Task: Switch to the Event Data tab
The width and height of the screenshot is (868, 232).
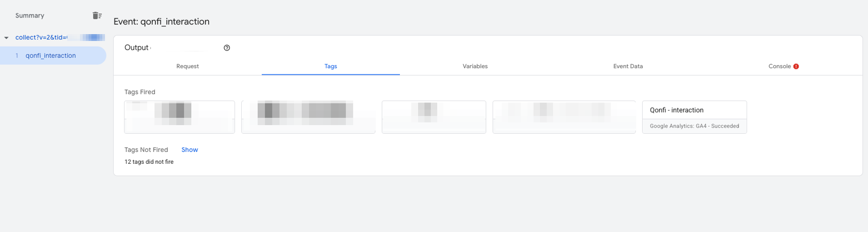Action: [x=628, y=66]
